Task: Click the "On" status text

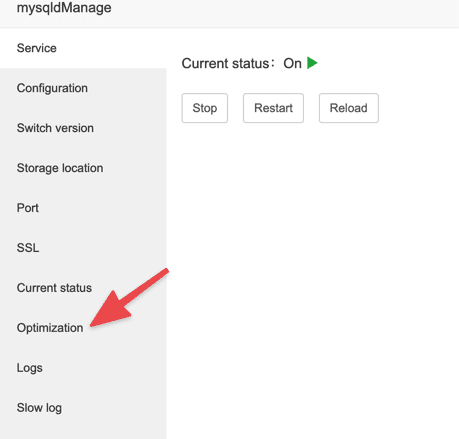Action: 292,63
